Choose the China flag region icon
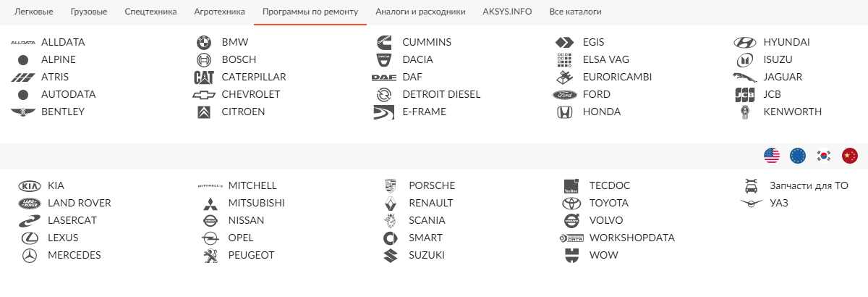Image resolution: width=868 pixels, height=297 pixels. click(850, 155)
